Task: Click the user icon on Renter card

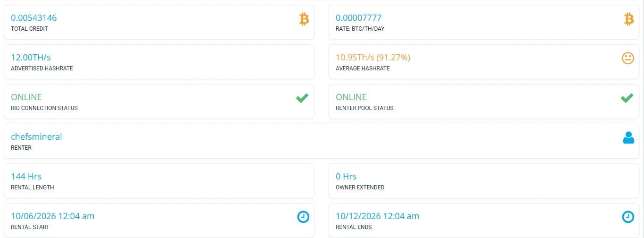Action: (x=628, y=137)
